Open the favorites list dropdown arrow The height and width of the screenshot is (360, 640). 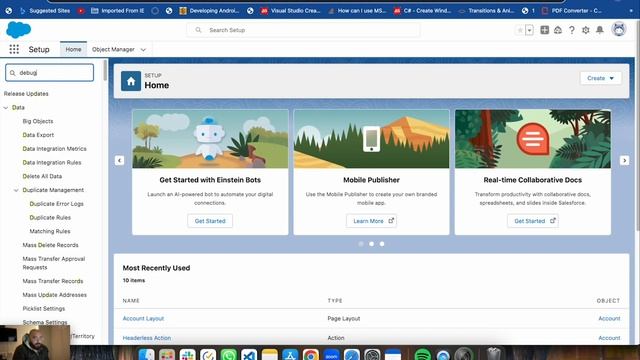click(x=529, y=30)
